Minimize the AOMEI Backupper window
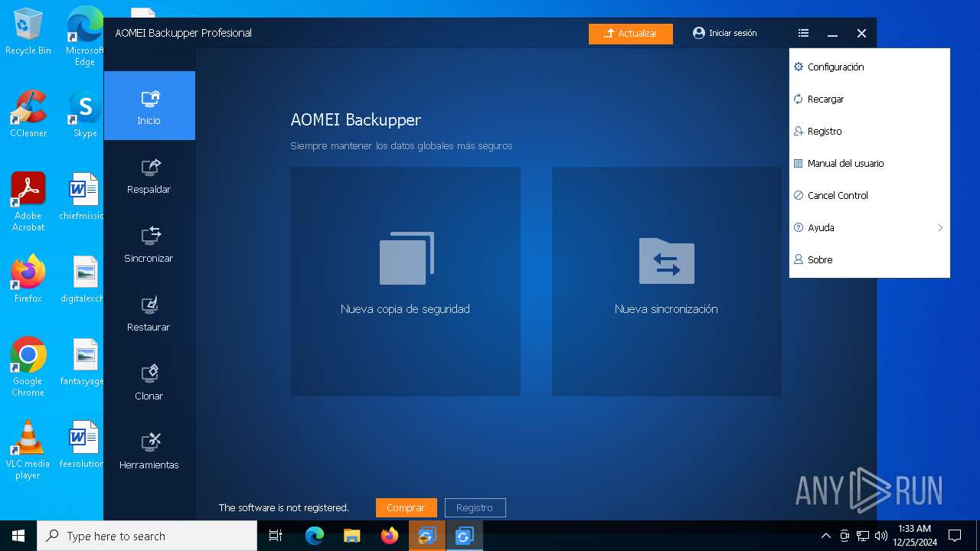 tap(832, 34)
